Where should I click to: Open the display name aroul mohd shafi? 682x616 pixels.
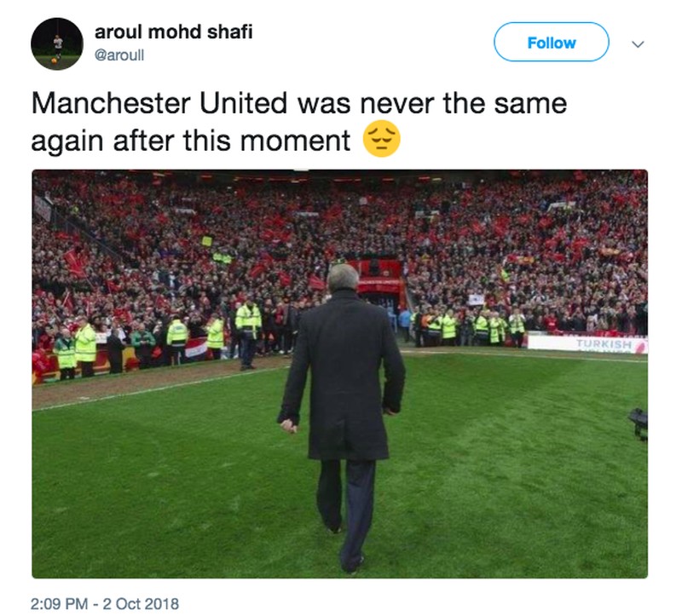173,32
